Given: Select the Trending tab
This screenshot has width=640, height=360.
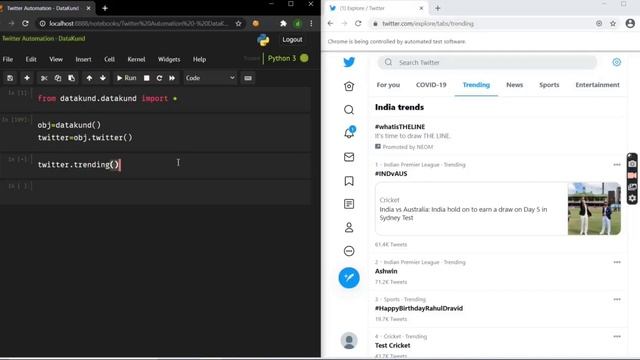Looking at the screenshot, I should (476, 85).
